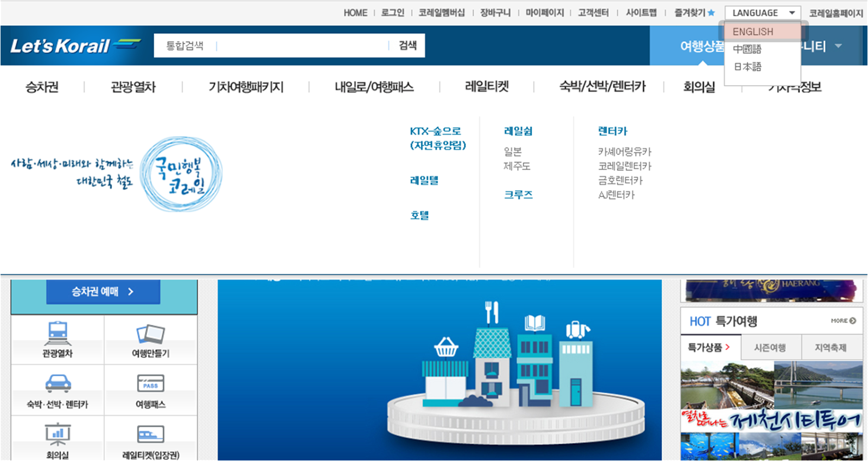Open the 관광열차 main menu
Screen dimensions: 868x461
coord(133,87)
